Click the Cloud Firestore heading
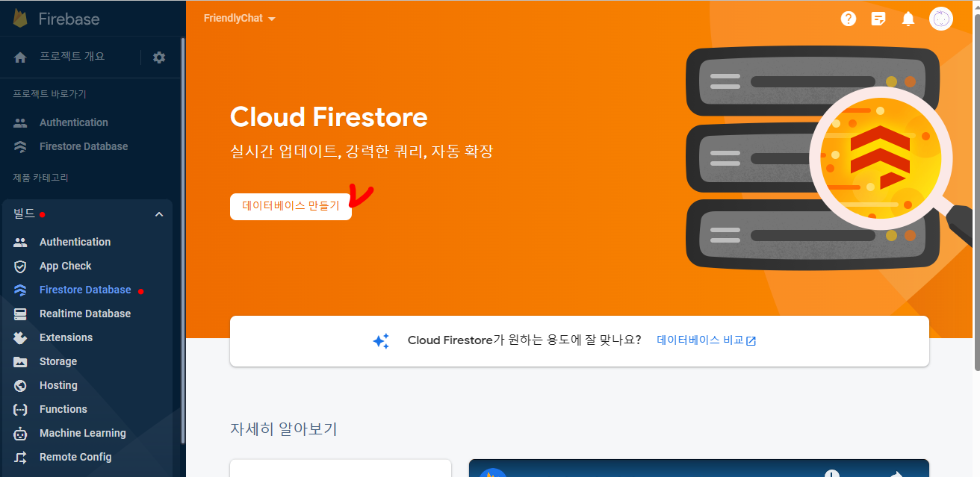Image resolution: width=980 pixels, height=477 pixels. pos(329,118)
